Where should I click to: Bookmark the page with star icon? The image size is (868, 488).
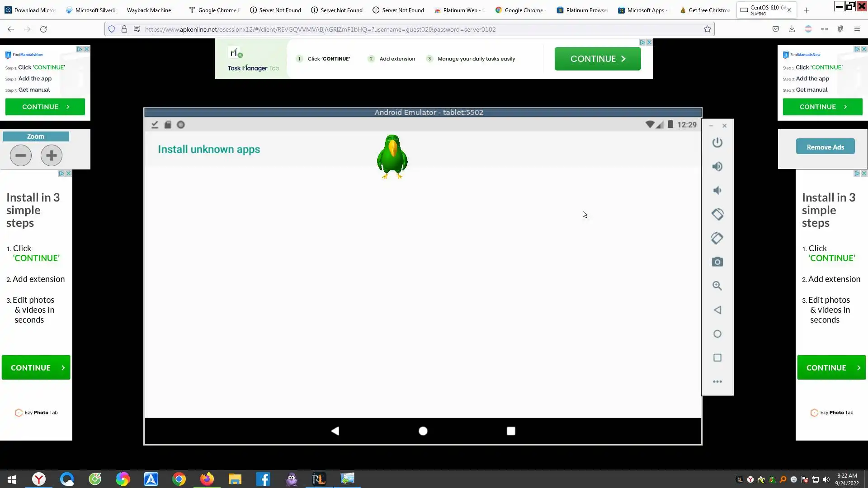(x=708, y=29)
